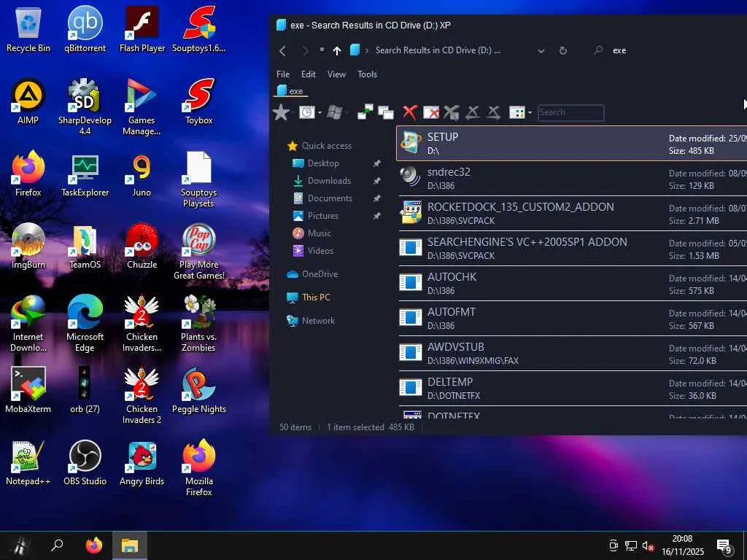Select Internet Download Manager shortcut

[x=28, y=324]
